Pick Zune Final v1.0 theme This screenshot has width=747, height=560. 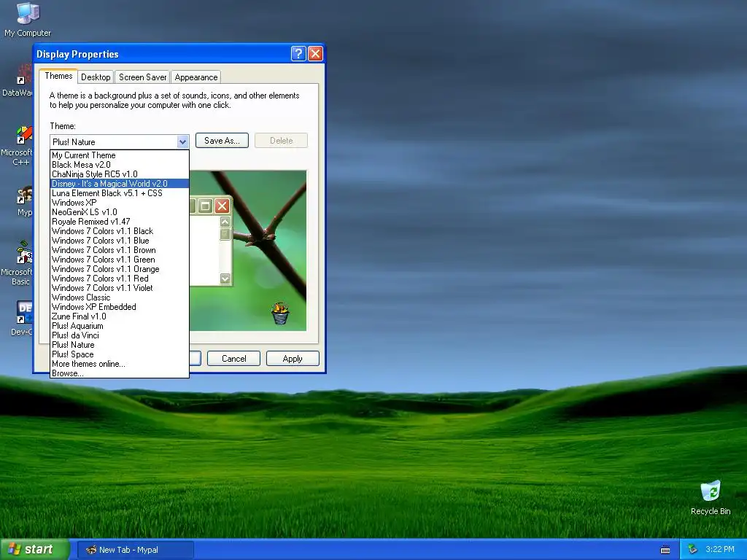point(120,316)
